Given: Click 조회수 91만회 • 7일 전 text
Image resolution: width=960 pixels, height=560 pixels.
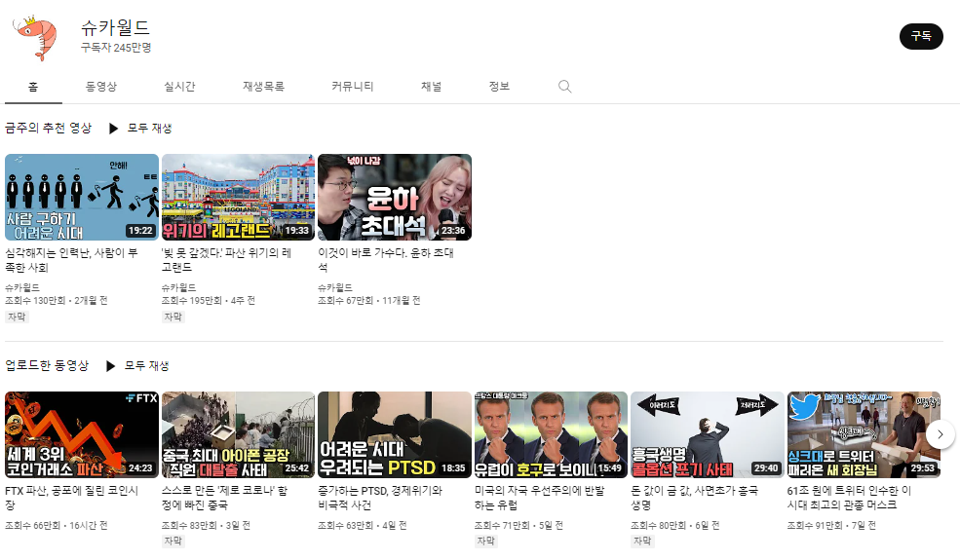Looking at the screenshot, I should coord(831,526).
